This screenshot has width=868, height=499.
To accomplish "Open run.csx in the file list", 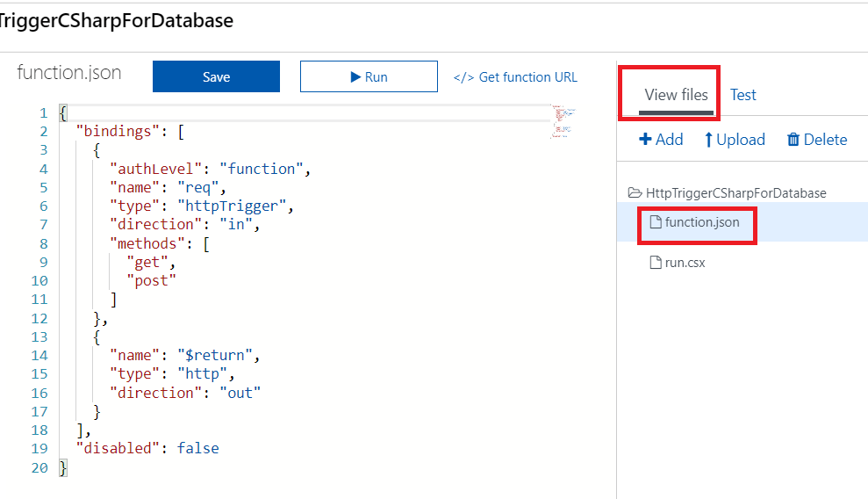I will 678,263.
